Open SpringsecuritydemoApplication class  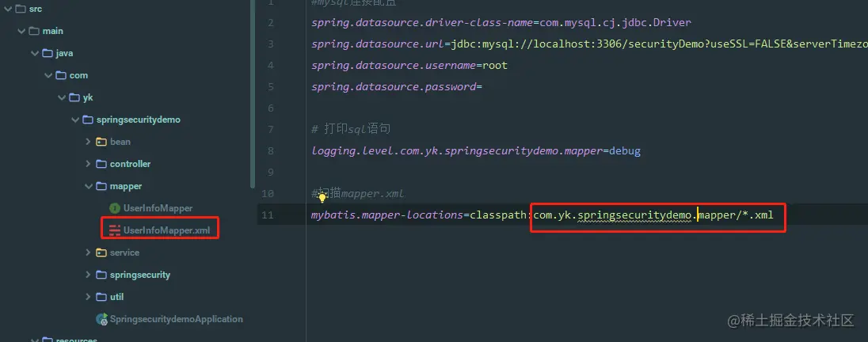[176, 319]
